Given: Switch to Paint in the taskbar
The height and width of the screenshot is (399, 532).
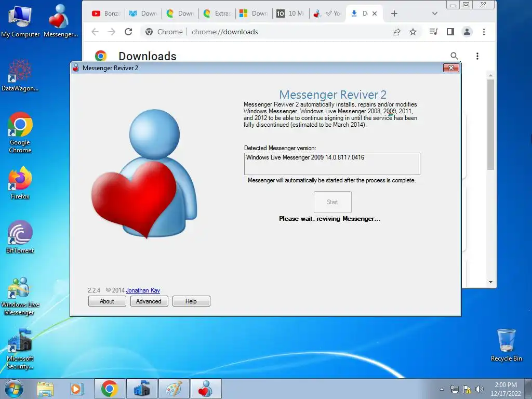Looking at the screenshot, I should (x=174, y=389).
